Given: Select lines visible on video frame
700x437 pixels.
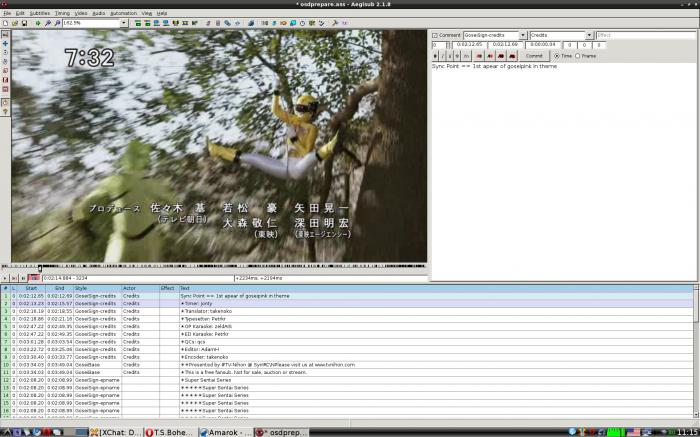Looking at the screenshot, I should 175,23.
